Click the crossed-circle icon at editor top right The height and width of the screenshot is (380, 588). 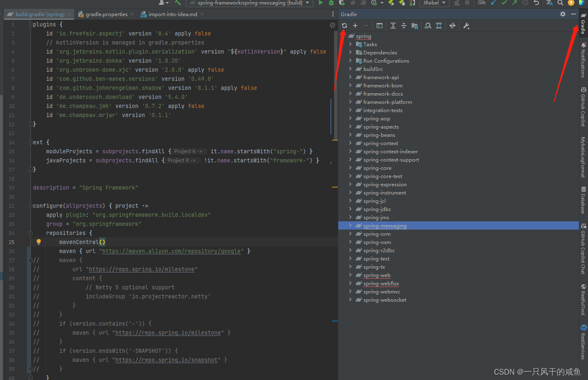pos(333,25)
